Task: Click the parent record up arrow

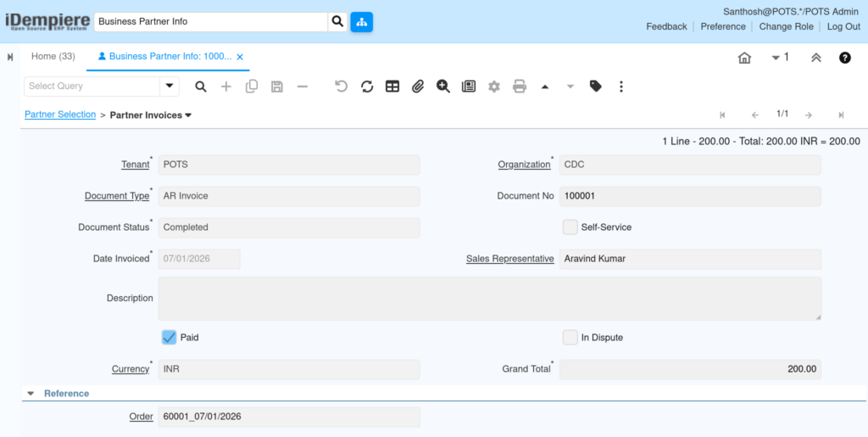Action: 545,87
